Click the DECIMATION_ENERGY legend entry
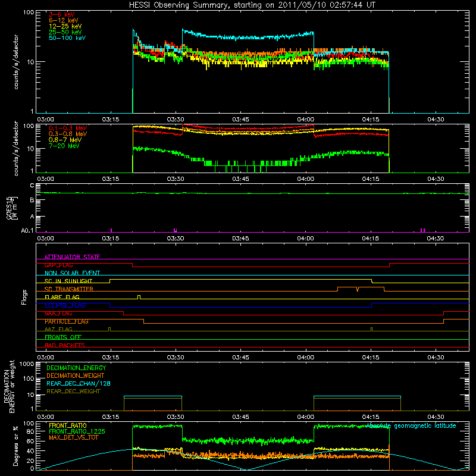This screenshot has width=476, height=476. point(76,368)
